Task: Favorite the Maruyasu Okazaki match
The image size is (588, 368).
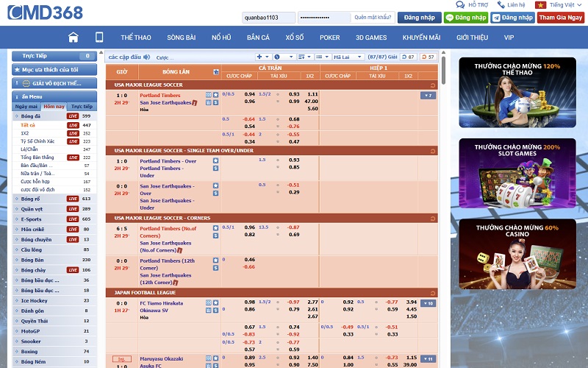Action: tap(215, 358)
